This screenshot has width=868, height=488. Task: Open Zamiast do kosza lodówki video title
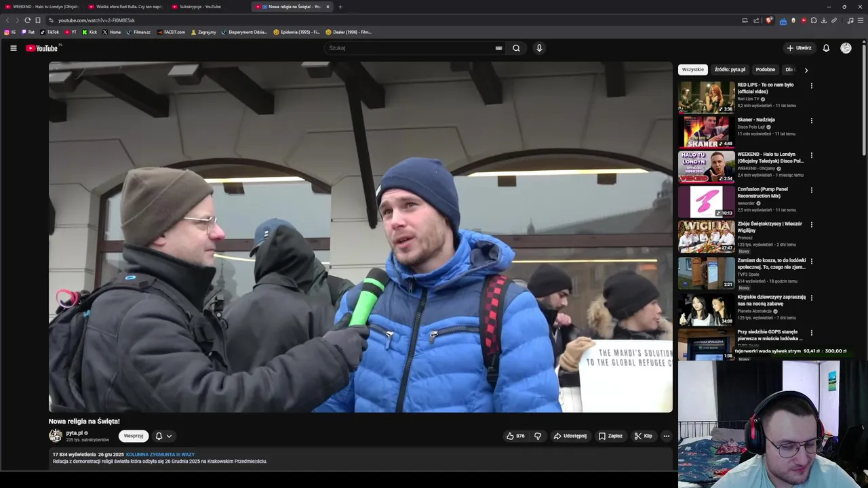(772, 264)
